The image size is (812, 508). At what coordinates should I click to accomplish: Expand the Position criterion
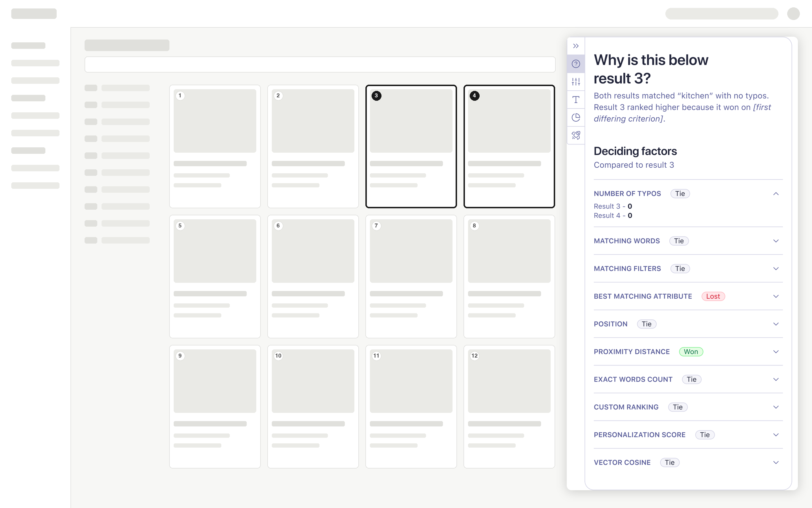tap(776, 324)
